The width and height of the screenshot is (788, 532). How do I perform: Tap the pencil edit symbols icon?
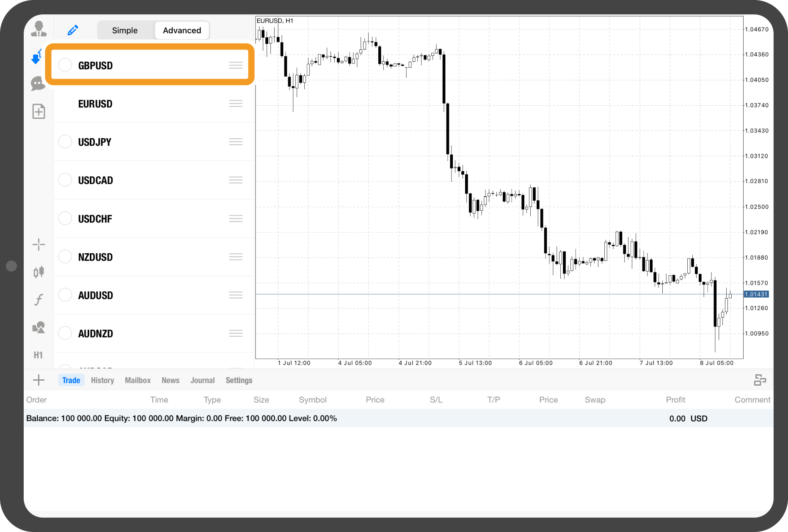point(73,30)
